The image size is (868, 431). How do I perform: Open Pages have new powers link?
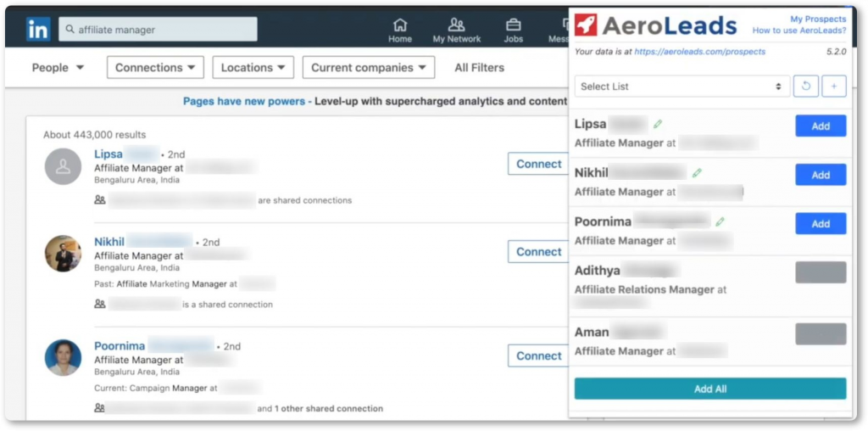(244, 101)
